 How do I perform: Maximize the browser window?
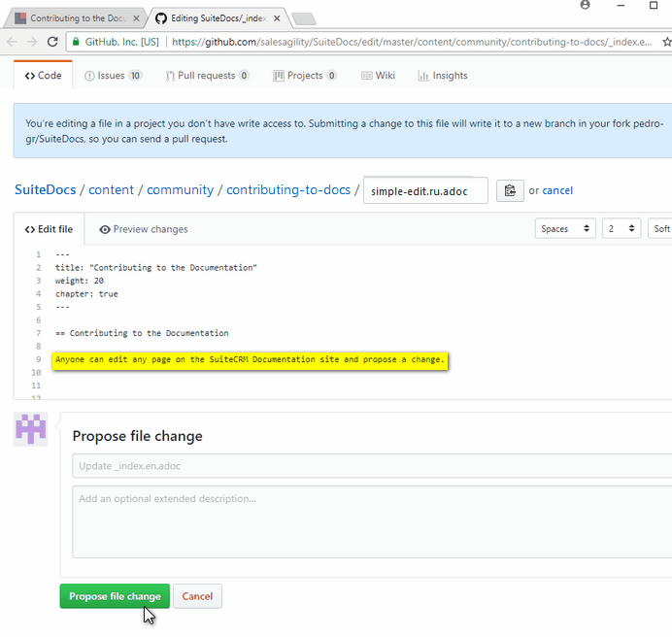click(654, 5)
